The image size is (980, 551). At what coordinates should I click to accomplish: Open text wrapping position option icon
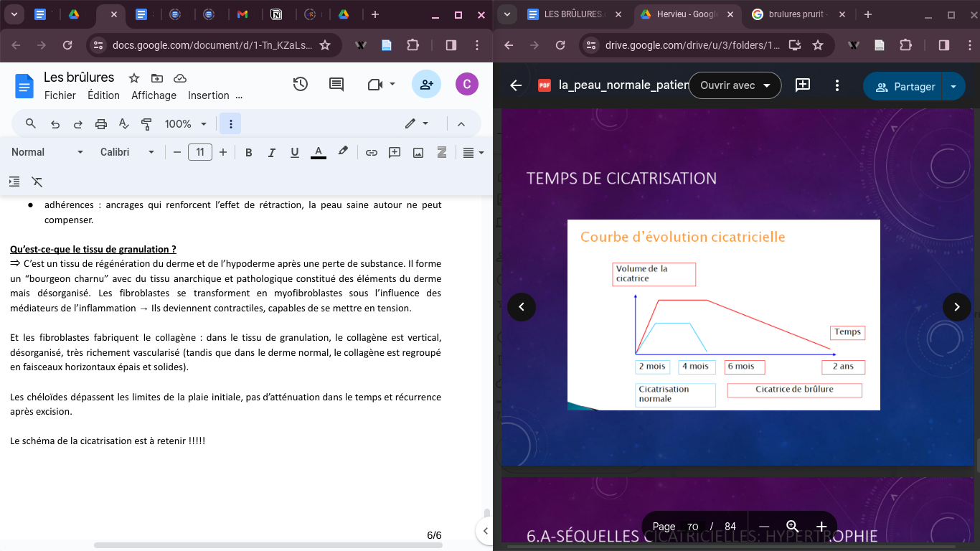click(x=442, y=152)
